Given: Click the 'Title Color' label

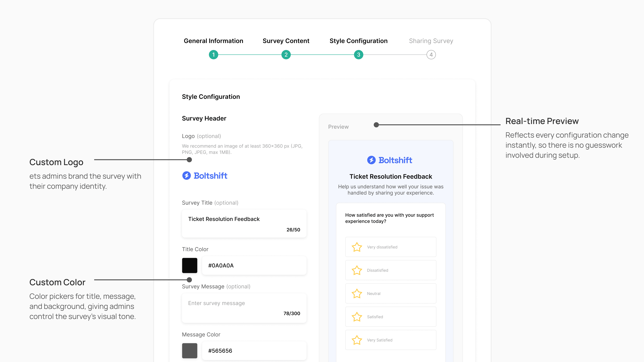Looking at the screenshot, I should click(195, 249).
